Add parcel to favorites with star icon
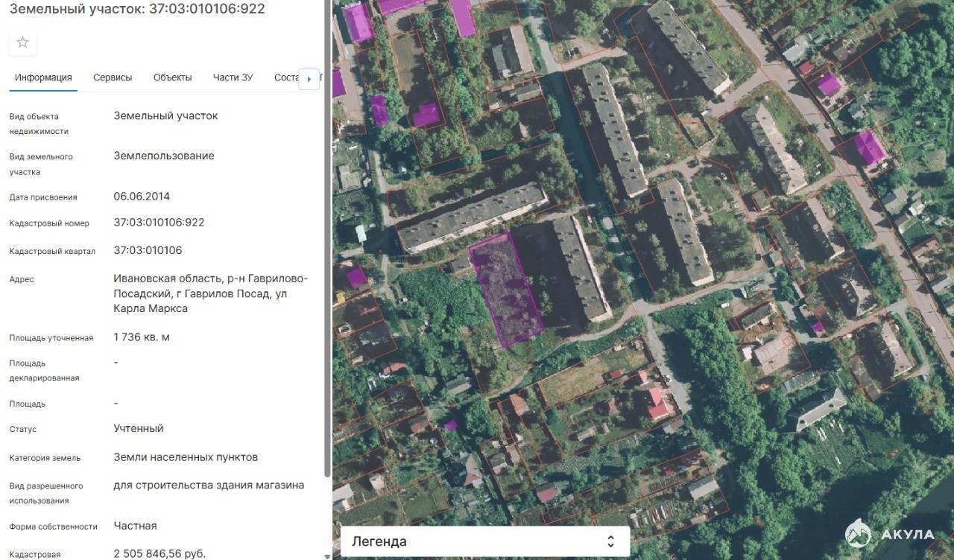The width and height of the screenshot is (954, 560). pyautogui.click(x=22, y=42)
